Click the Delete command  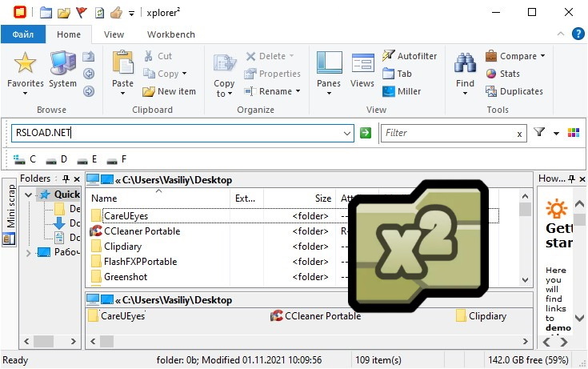click(266, 56)
